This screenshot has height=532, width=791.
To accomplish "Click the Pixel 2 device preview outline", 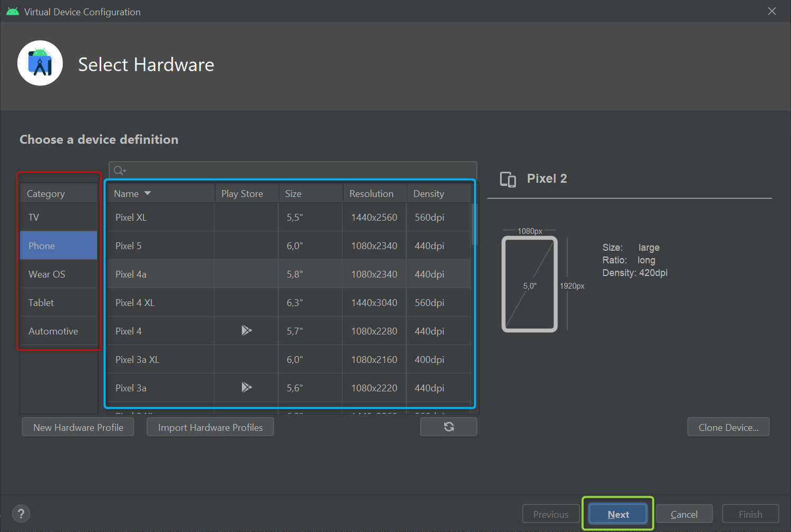I will pos(530,284).
